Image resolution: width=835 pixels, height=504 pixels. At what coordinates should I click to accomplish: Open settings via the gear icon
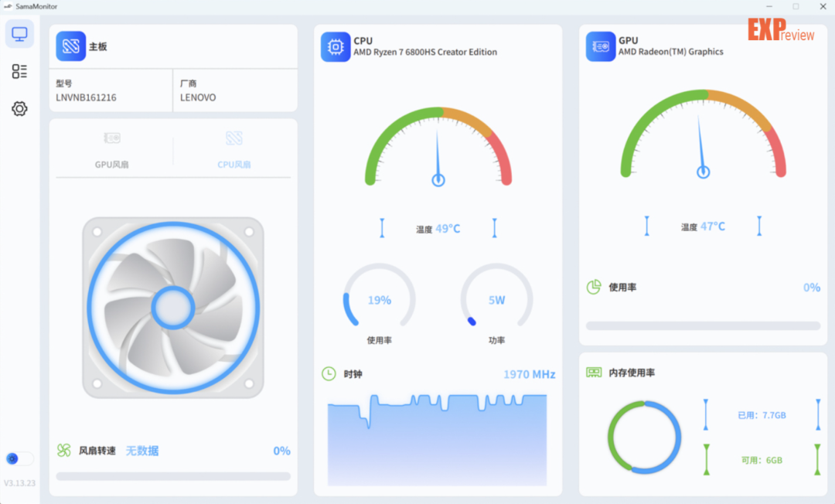[x=19, y=108]
